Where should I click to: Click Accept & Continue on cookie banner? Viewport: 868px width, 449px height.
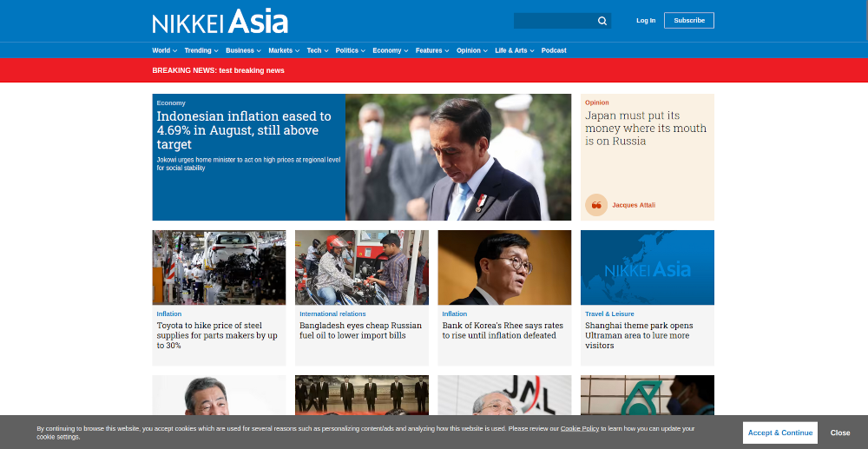click(780, 433)
